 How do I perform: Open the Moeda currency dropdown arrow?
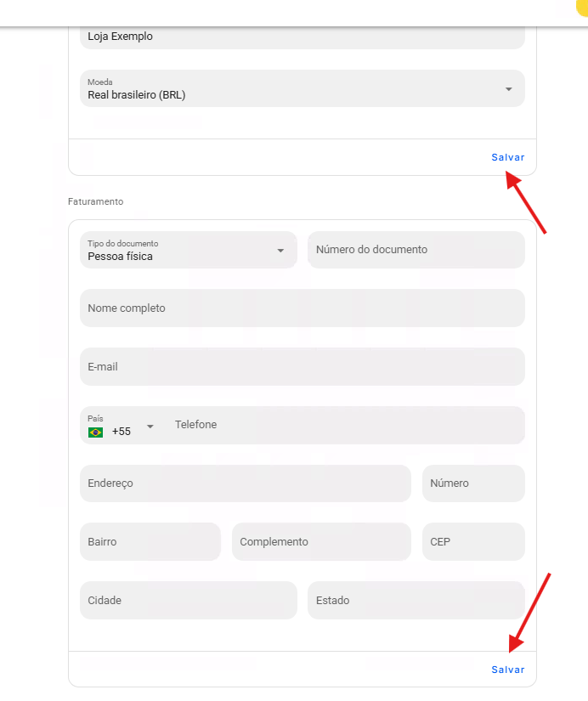[508, 89]
